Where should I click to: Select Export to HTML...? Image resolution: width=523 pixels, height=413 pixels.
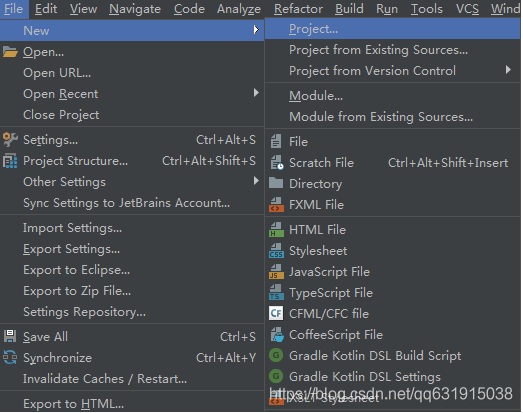coord(132,404)
